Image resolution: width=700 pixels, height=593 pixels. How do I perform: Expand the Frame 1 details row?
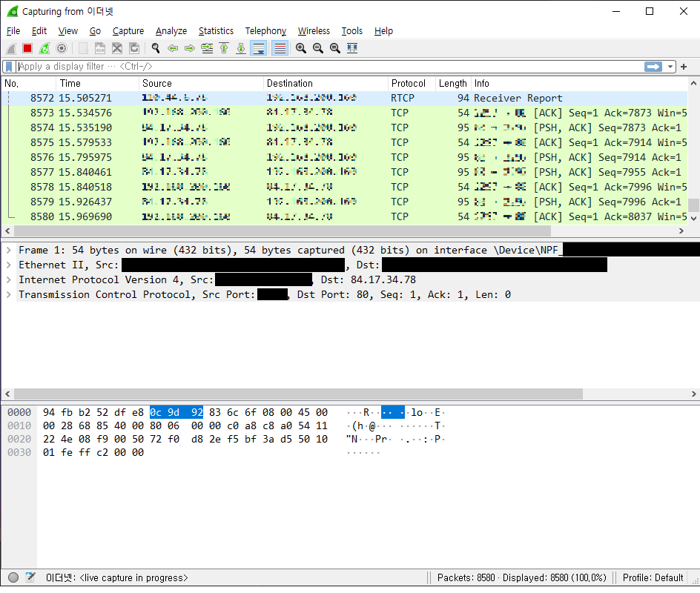(8, 251)
